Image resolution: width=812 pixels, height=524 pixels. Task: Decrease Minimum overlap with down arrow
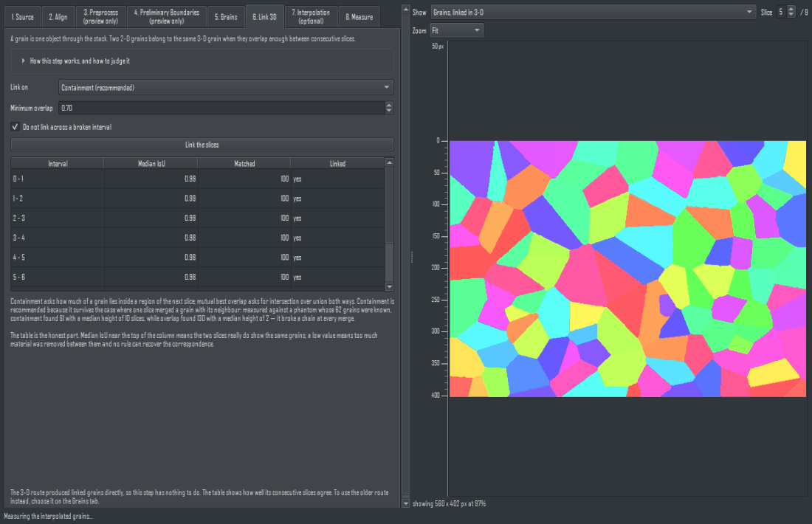click(389, 111)
